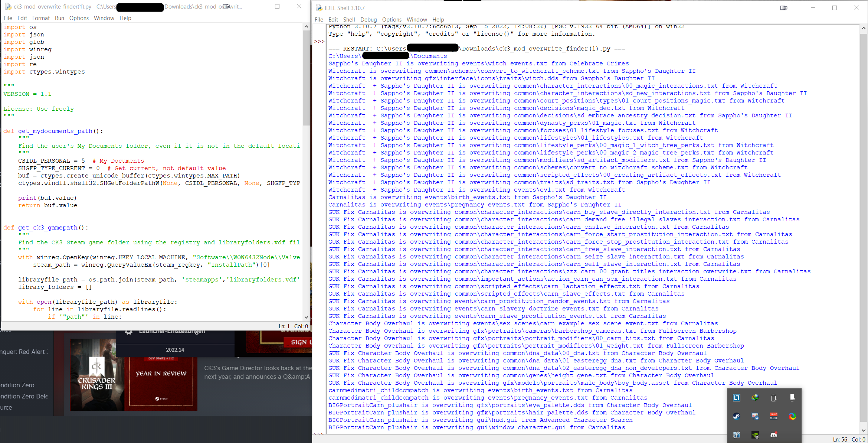Click the output line mentioning witch_events.txt

(479, 63)
